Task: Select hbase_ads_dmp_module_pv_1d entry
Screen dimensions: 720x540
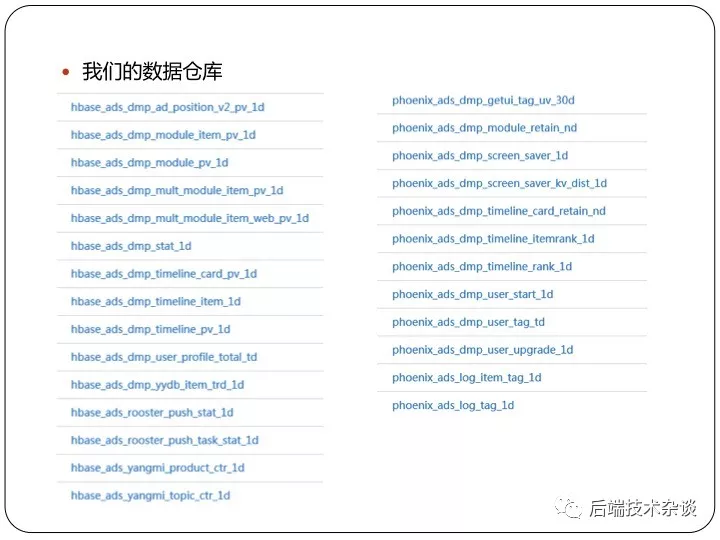Action: pos(149,163)
